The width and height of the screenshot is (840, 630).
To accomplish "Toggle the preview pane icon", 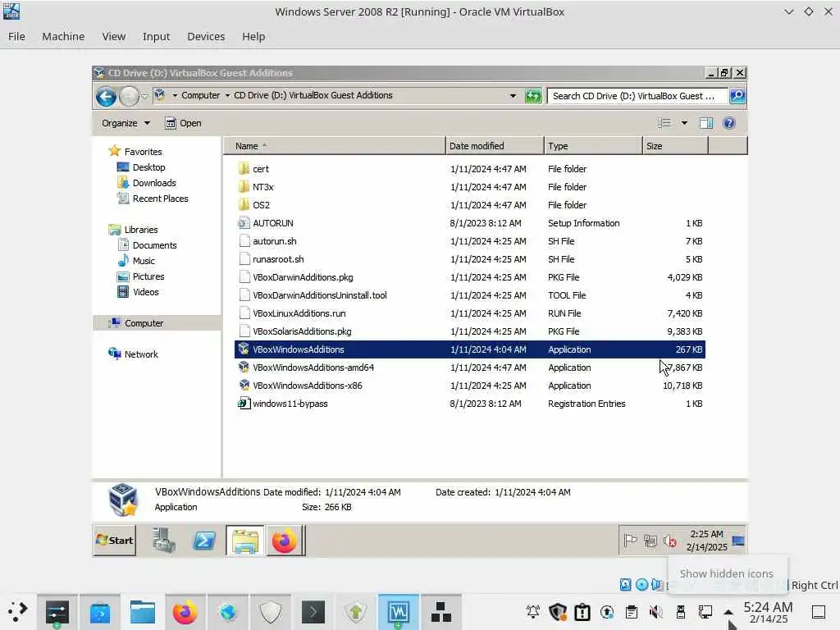I will 705,123.
